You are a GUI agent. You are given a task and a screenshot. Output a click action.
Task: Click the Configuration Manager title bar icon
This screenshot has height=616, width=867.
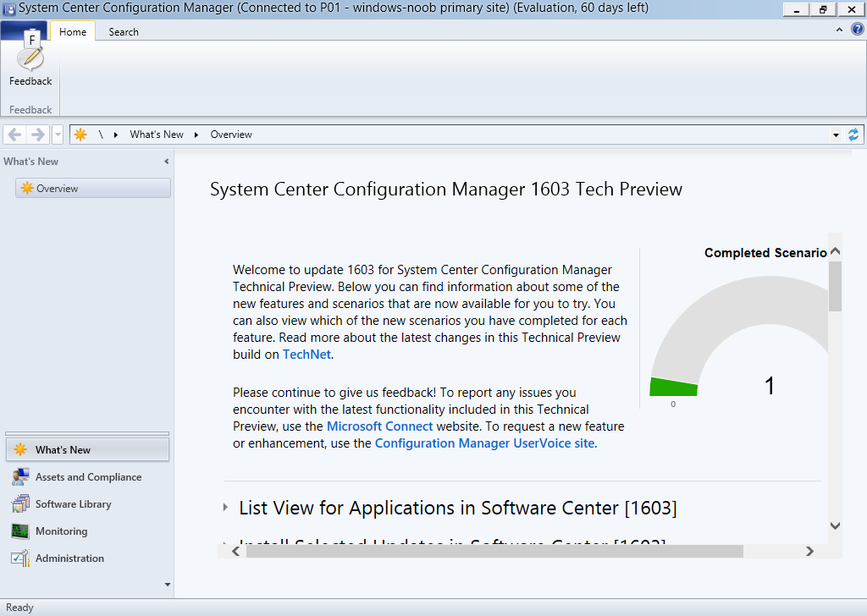[8, 8]
